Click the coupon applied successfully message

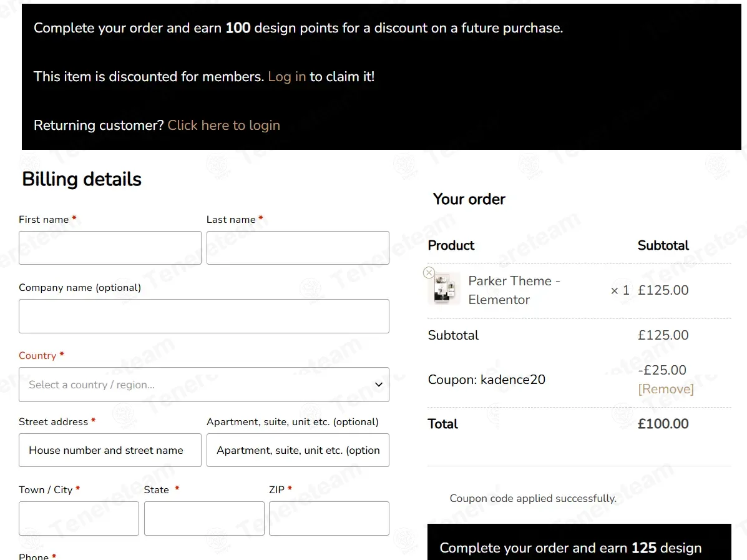click(533, 498)
